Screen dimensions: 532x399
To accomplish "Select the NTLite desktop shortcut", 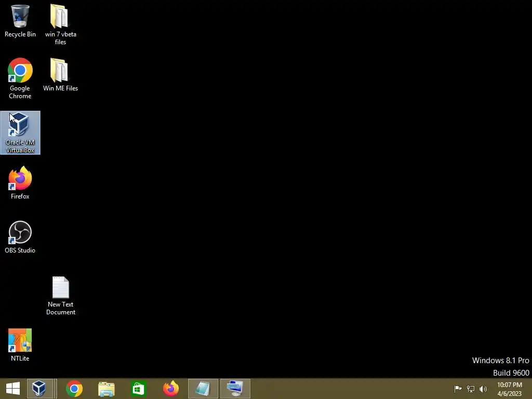I will pyautogui.click(x=20, y=345).
